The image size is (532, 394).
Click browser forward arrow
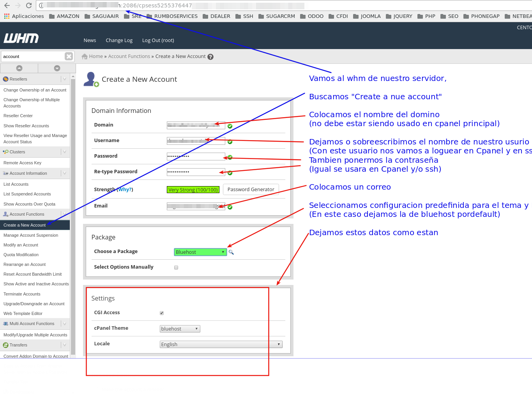18,5
